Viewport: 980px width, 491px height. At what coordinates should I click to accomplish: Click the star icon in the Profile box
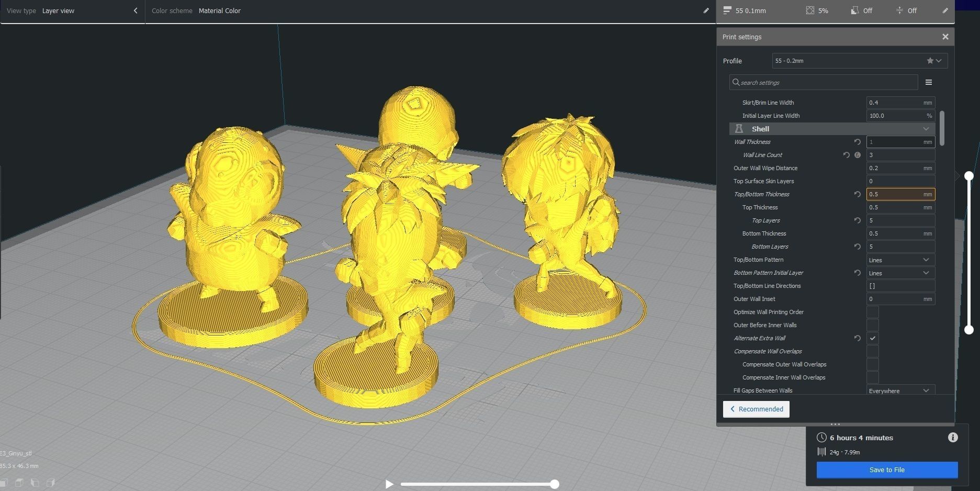click(930, 61)
